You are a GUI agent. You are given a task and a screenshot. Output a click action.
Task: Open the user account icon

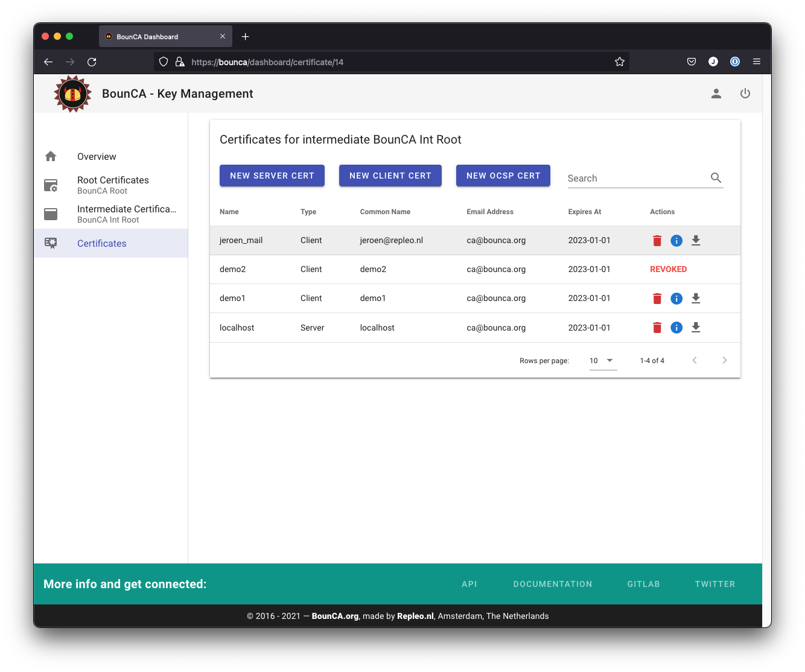click(716, 94)
